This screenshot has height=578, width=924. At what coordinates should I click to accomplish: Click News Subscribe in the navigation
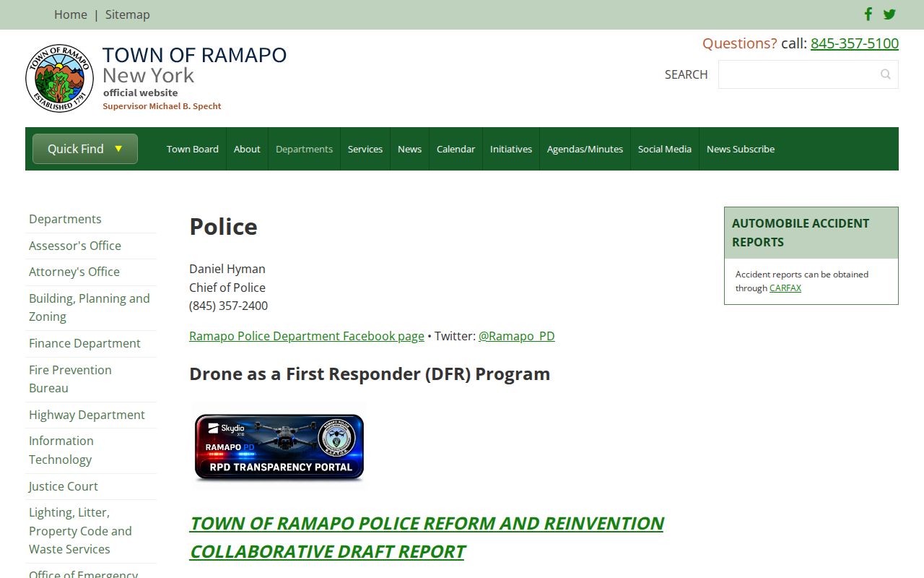click(x=741, y=149)
